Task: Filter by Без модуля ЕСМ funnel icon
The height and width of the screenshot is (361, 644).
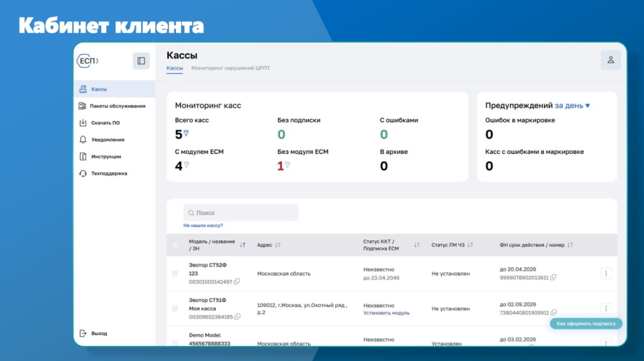Action: pos(287,165)
